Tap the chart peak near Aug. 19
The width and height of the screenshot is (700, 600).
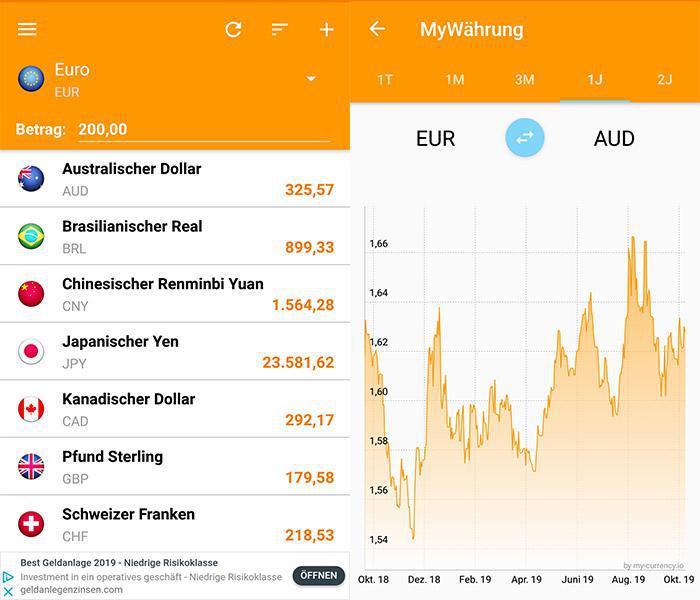click(x=633, y=238)
